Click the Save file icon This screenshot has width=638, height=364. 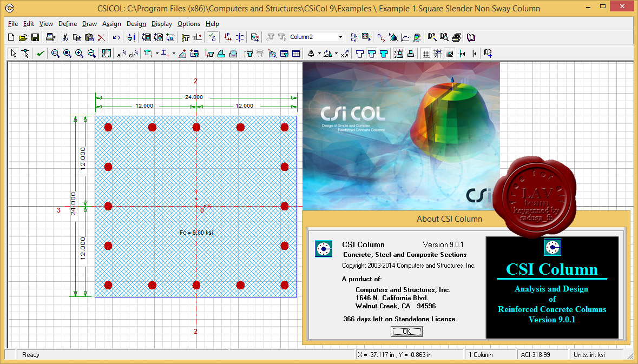(35, 37)
